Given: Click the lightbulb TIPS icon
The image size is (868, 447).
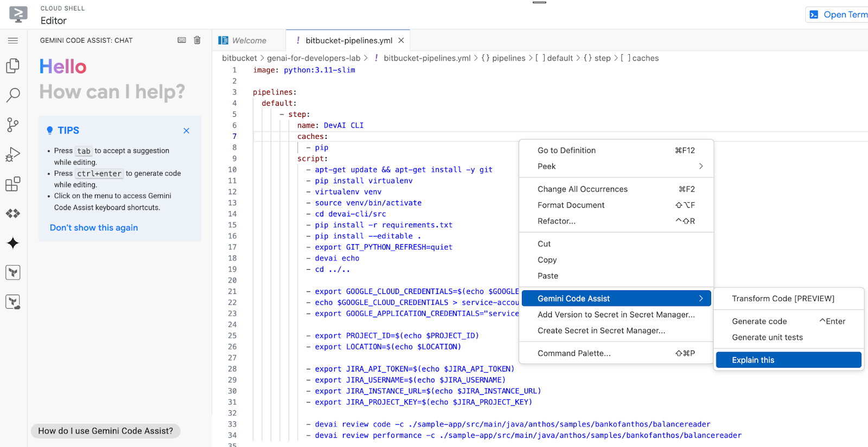Looking at the screenshot, I should coord(50,130).
